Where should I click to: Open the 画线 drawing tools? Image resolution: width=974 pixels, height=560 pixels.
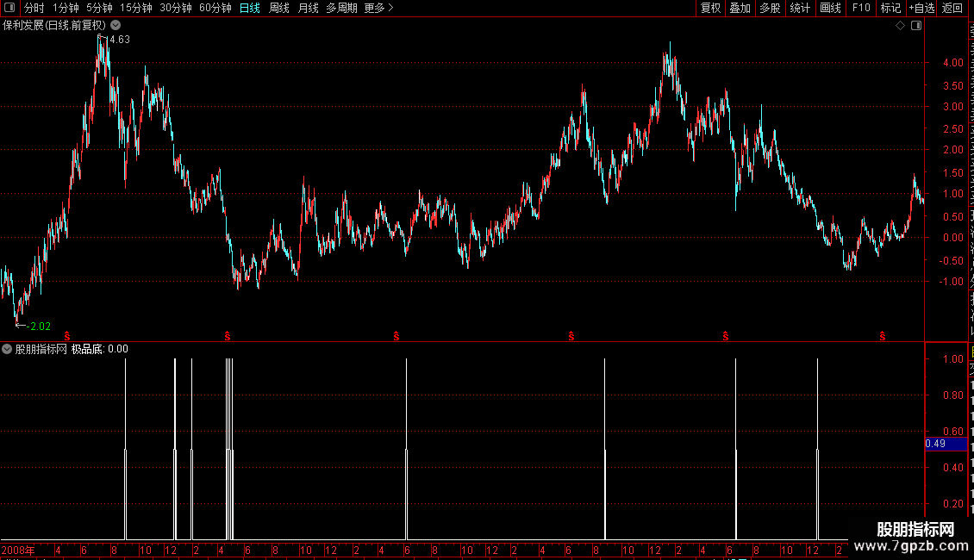pos(830,8)
